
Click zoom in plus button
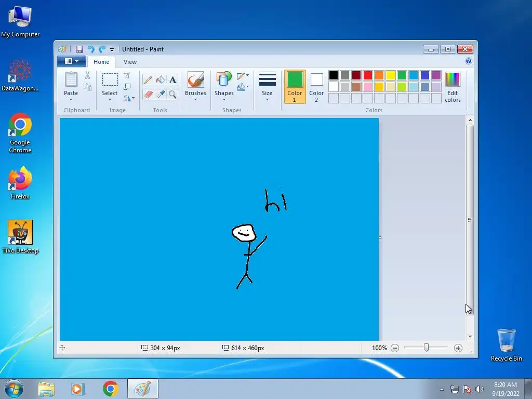pyautogui.click(x=458, y=348)
